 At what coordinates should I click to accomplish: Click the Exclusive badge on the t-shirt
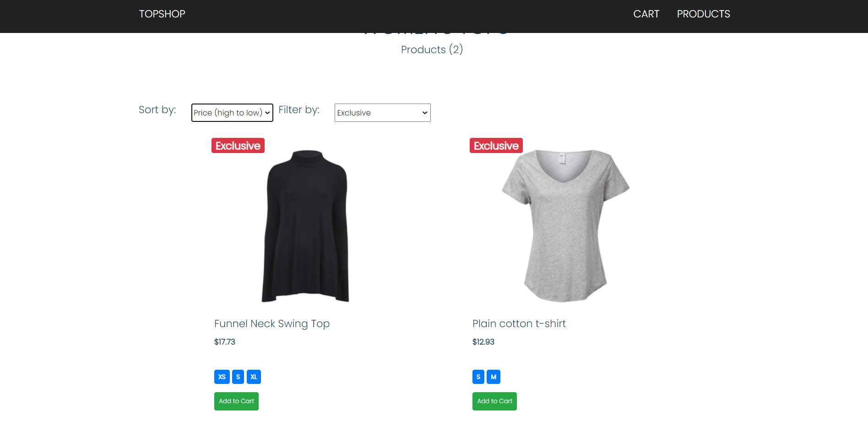[496, 145]
